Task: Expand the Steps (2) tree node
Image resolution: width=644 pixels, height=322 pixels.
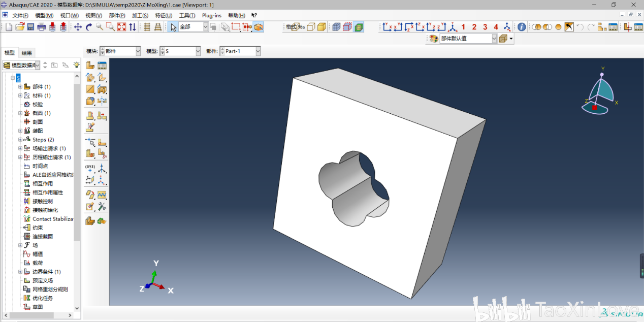Action: pyautogui.click(x=20, y=140)
